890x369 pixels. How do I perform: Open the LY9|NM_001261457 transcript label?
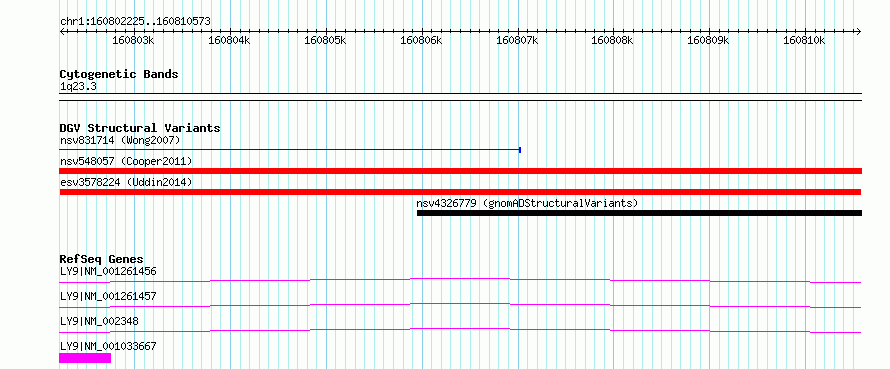click(x=108, y=296)
